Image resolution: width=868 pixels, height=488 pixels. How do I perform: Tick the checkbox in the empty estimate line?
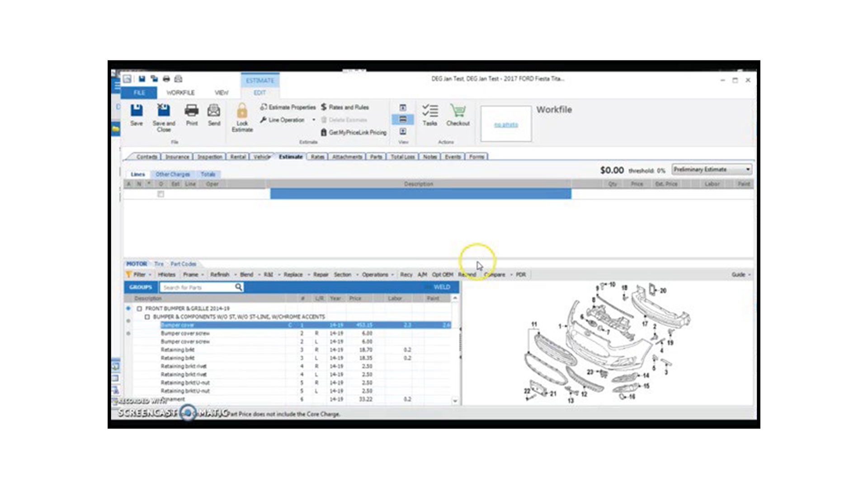coord(160,194)
